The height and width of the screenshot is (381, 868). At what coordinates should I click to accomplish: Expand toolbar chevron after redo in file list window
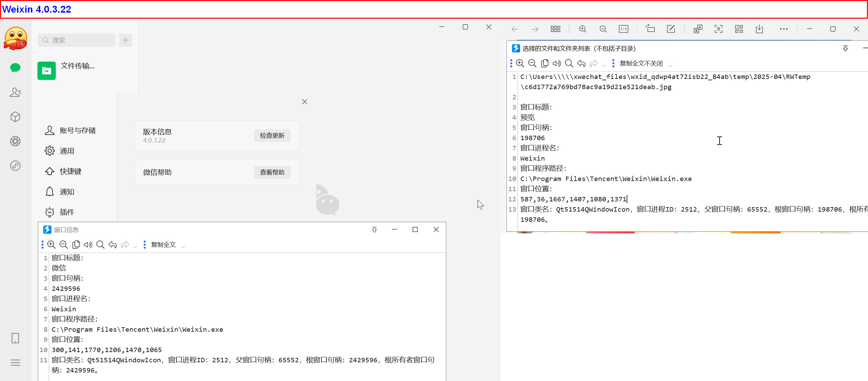pyautogui.click(x=604, y=65)
